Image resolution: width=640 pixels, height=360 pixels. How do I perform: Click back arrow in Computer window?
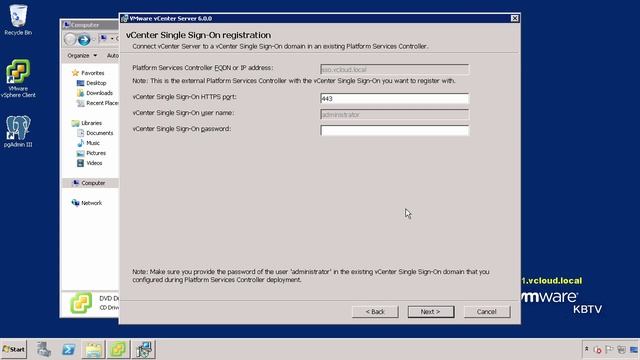[x=70, y=39]
